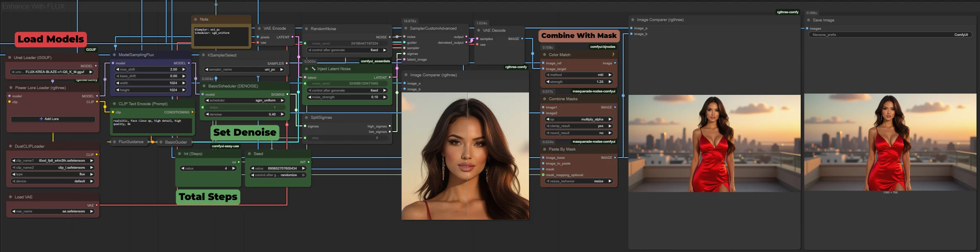Collapse the Combine Masks node dot
This screenshot has width=980, height=252.
tap(545, 99)
